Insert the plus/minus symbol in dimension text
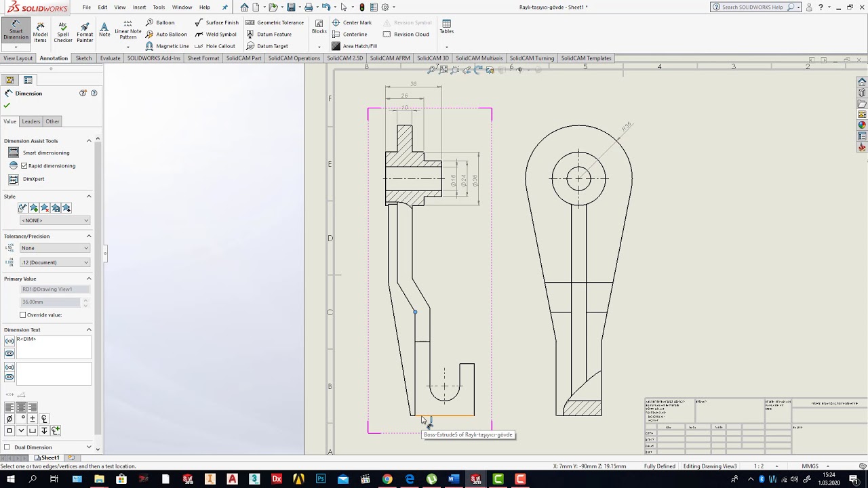The width and height of the screenshot is (868, 488). (x=32, y=419)
